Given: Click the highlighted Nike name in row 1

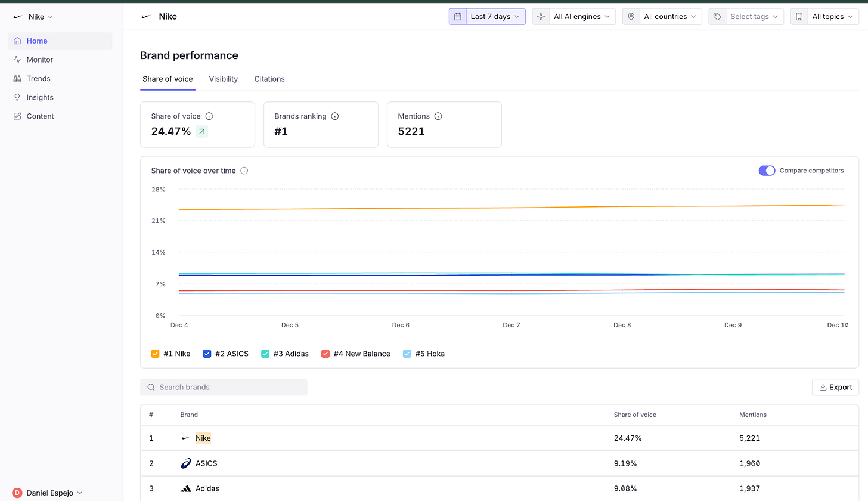Looking at the screenshot, I should tap(203, 438).
